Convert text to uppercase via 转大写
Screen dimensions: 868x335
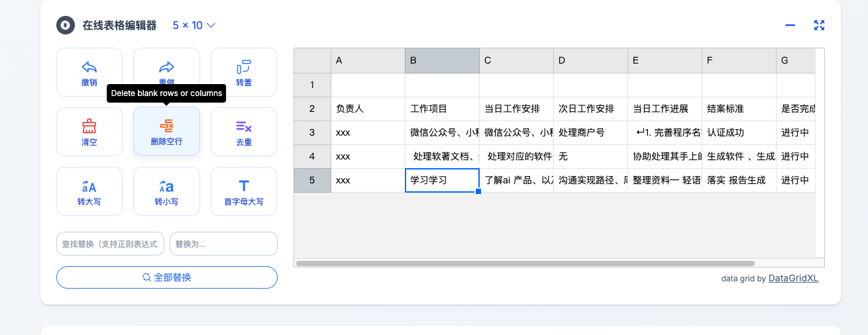[x=89, y=186]
